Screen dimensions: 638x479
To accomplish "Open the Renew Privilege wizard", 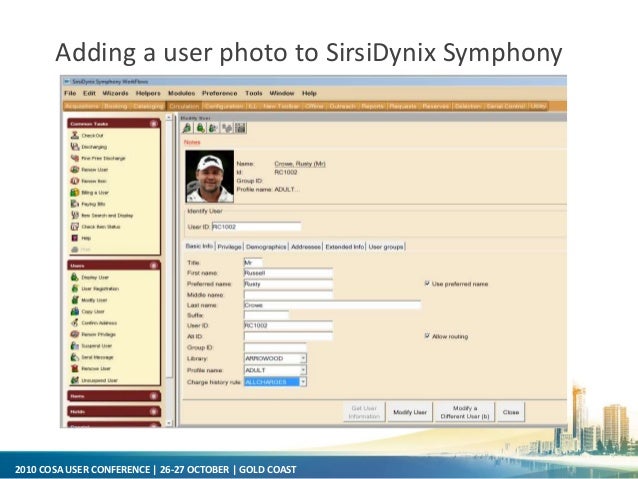I will tap(94, 335).
